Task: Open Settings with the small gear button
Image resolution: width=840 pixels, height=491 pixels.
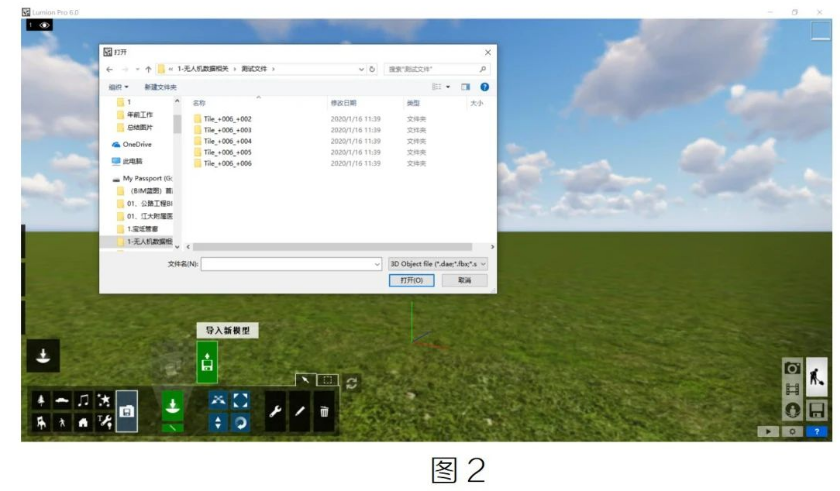Action: coord(792,431)
